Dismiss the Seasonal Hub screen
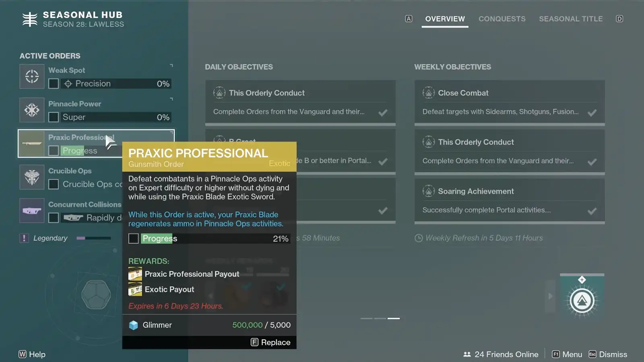The image size is (644, 362). point(608,354)
